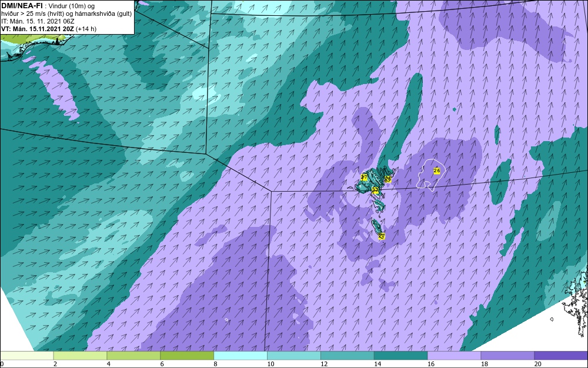Viewport: 588px width, 368px height.
Task: Click the legend scale label '8'
Action: pos(216,364)
